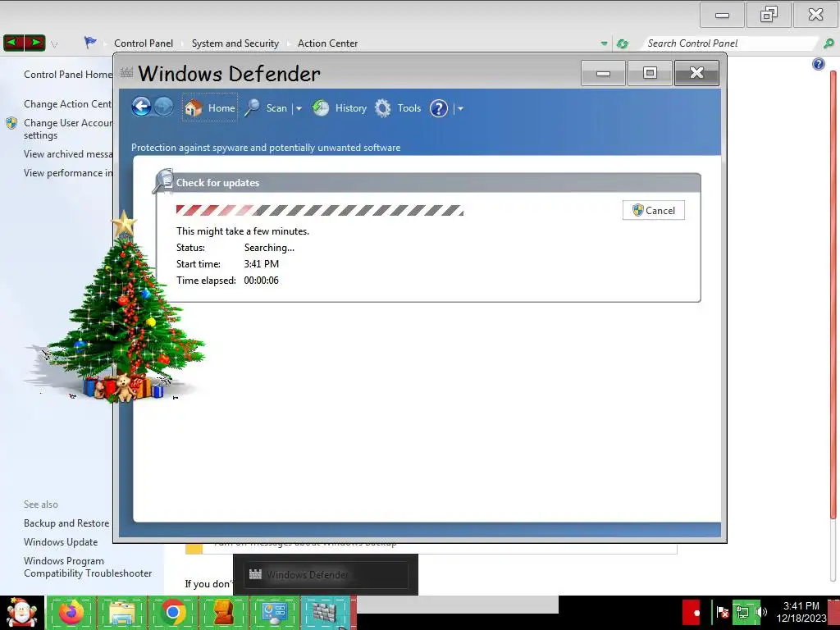Expand the Scan options dropdown arrow
Screen dimensions: 840x630
point(299,109)
